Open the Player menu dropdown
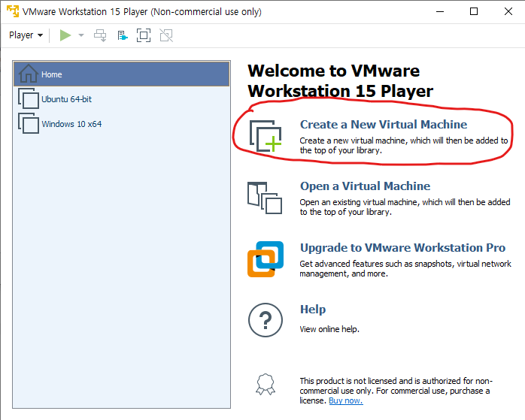 (x=26, y=35)
